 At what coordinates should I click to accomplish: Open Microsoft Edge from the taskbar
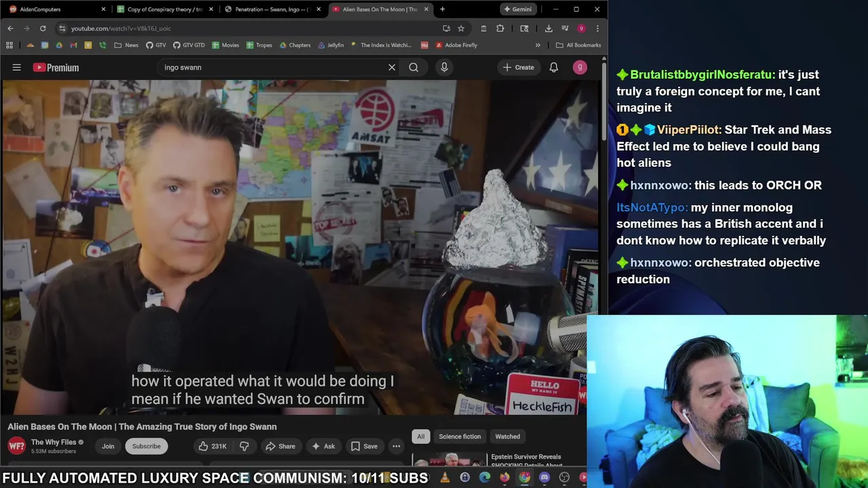pyautogui.click(x=485, y=478)
